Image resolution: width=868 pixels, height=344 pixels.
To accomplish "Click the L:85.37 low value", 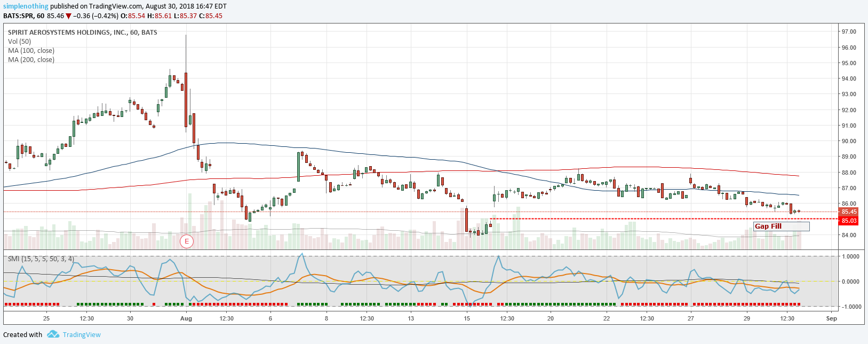I will coord(185,16).
